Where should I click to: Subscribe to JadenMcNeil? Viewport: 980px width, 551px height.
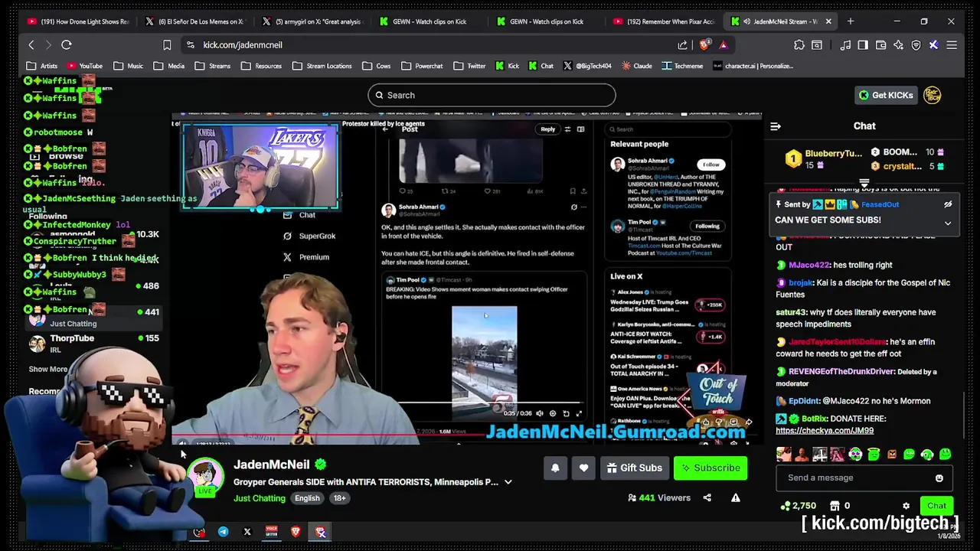click(710, 468)
